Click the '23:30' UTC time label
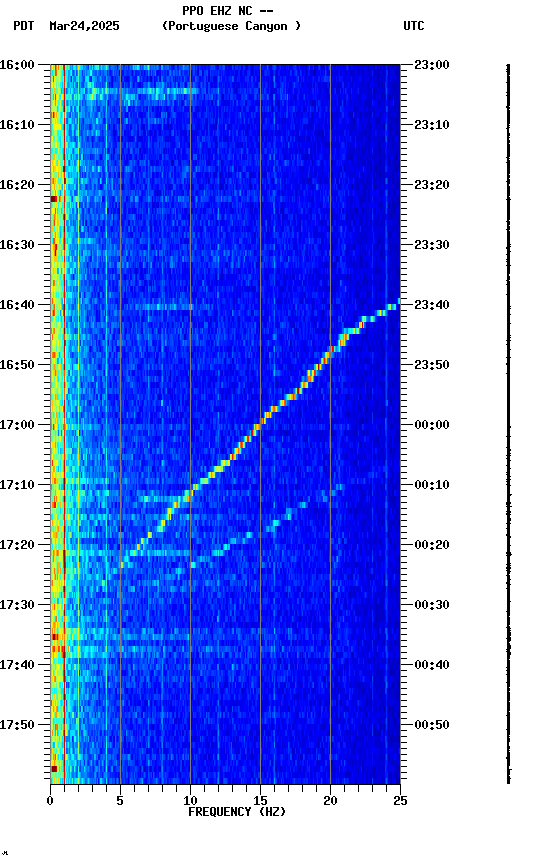The image size is (552, 864). pyautogui.click(x=432, y=245)
